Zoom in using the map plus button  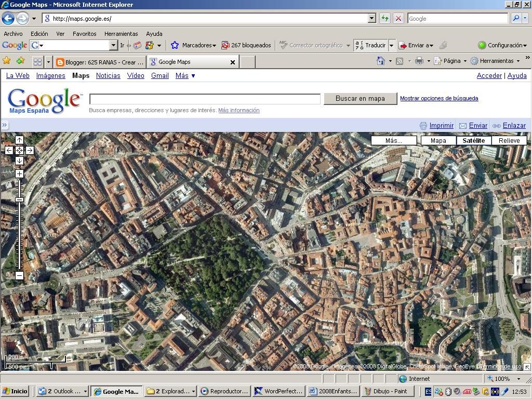pos(19,174)
